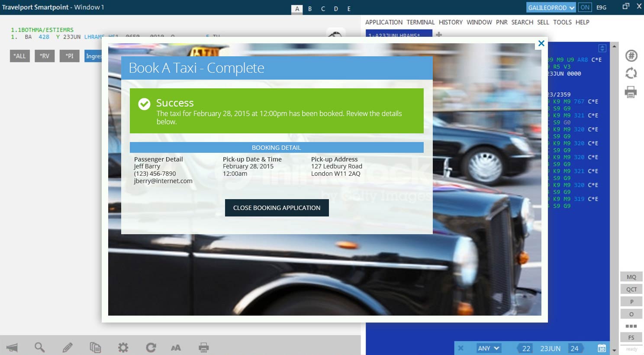This screenshot has width=644, height=355.
Task: Click the green Success checkmark icon
Action: coord(144,104)
